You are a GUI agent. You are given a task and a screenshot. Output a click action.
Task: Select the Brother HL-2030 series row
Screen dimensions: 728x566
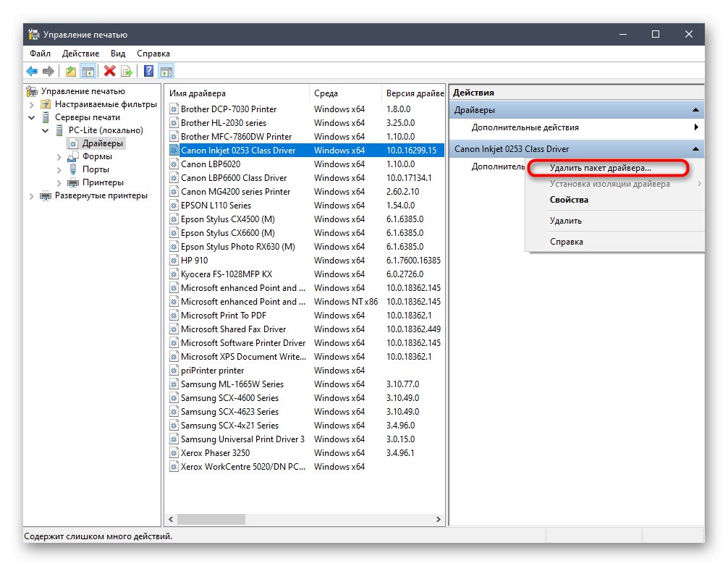click(305, 123)
